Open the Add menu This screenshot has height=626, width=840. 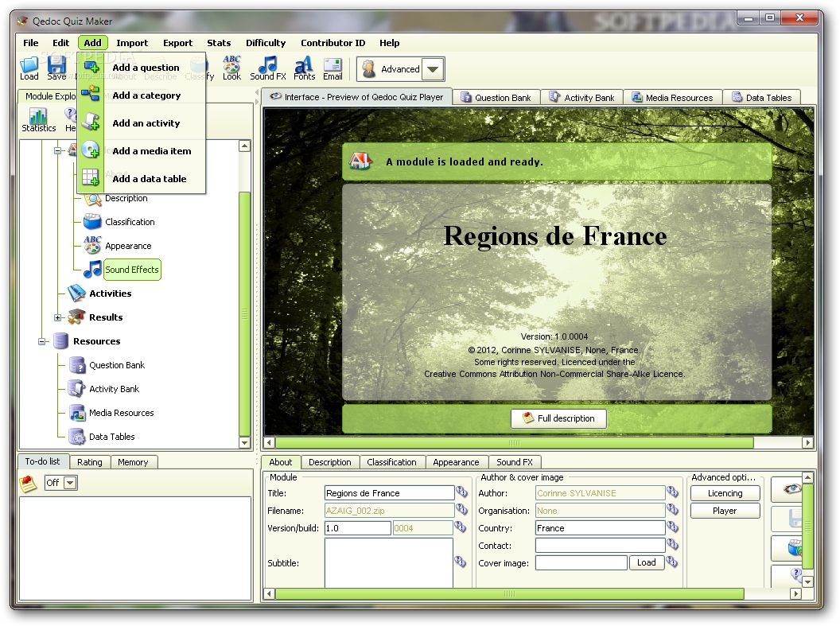(93, 43)
